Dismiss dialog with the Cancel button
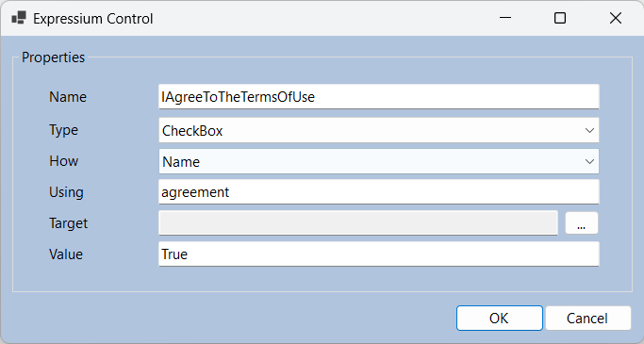644x344 pixels. point(587,319)
